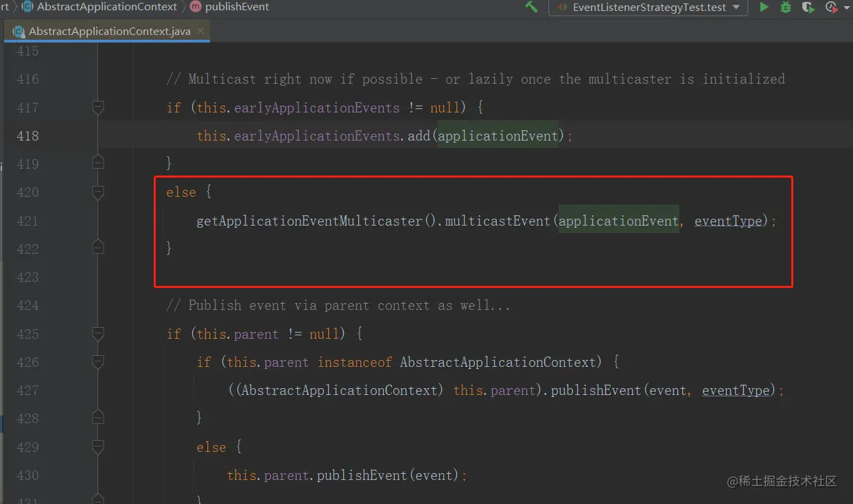Click the method icon beside publishEvent breadcrumb
Image resolution: width=853 pixels, height=504 pixels.
[x=195, y=7]
